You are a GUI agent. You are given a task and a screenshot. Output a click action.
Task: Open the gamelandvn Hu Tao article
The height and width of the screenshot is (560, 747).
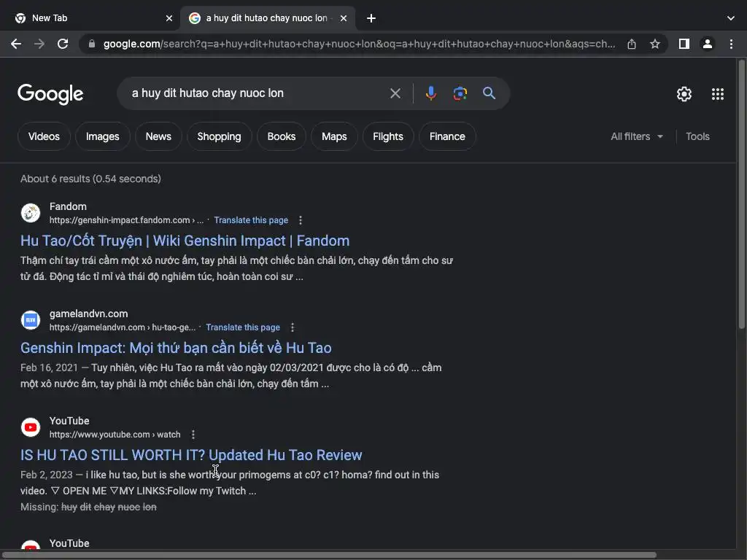[x=176, y=348]
